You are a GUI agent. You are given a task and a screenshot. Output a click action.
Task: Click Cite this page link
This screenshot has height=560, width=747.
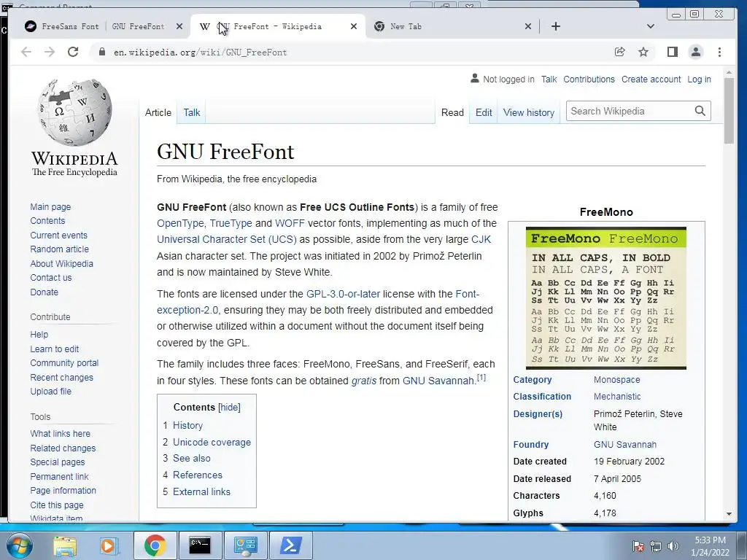(57, 505)
